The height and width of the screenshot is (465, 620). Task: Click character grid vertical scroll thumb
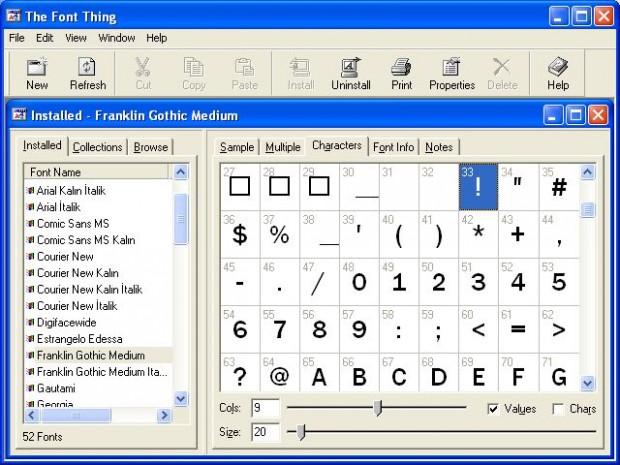coord(588,209)
